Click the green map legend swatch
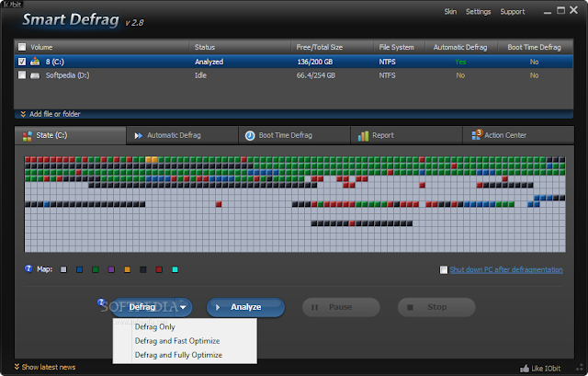This screenshot has height=376, width=588. coord(96,269)
